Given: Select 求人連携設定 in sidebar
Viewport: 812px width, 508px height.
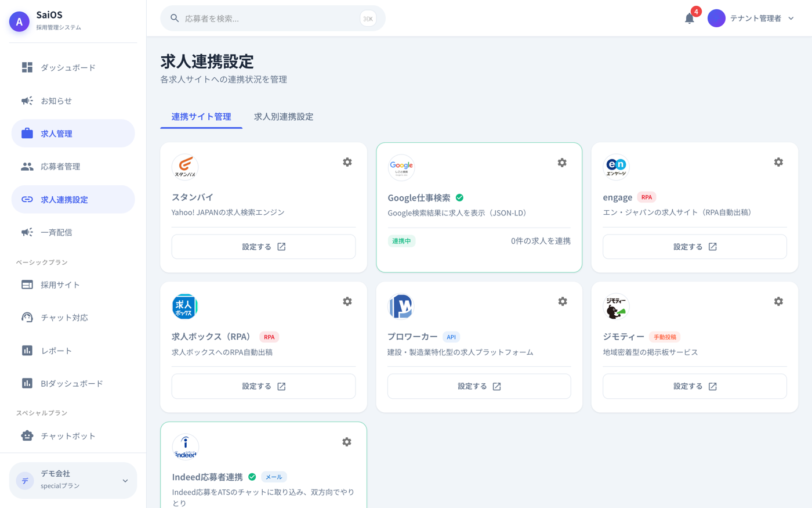Looking at the screenshot, I should (73, 199).
